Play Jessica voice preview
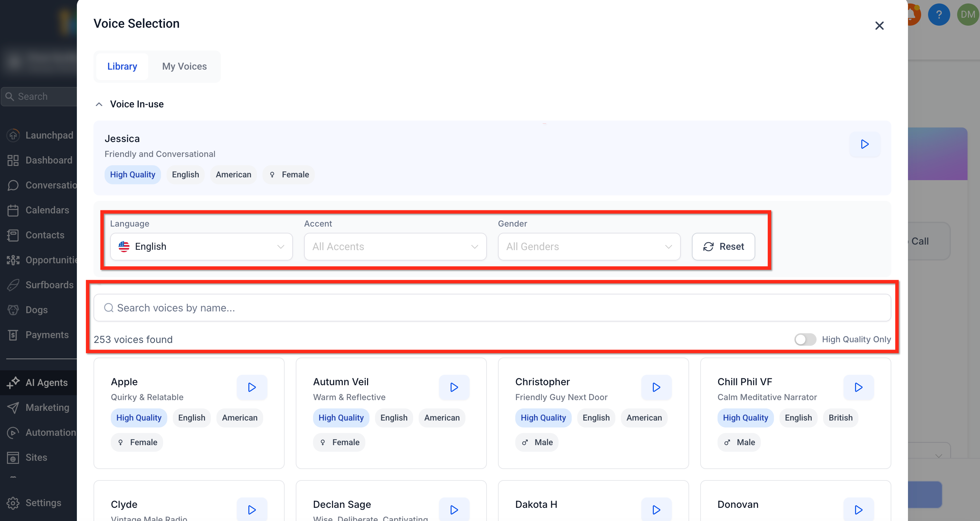The height and width of the screenshot is (521, 980). (864, 144)
